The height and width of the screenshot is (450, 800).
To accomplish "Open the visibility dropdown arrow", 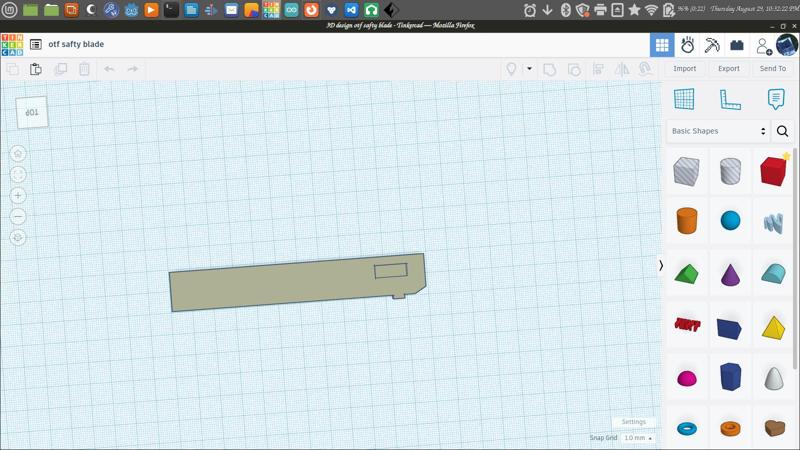I will [529, 68].
